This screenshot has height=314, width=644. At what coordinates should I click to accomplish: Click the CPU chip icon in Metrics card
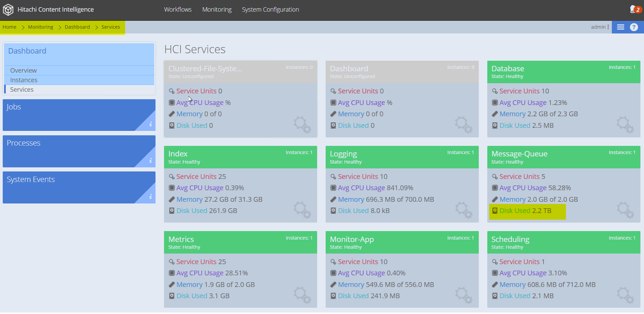tap(171, 273)
